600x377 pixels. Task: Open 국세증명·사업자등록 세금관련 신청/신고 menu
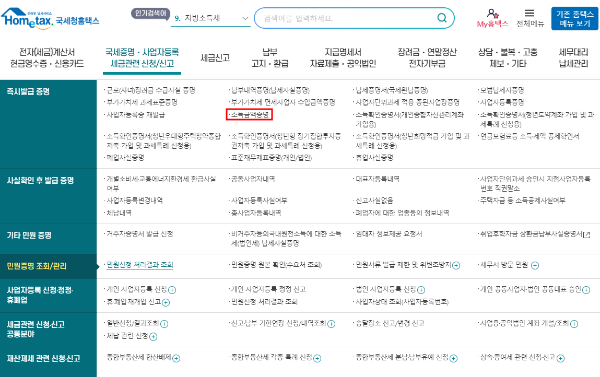click(x=142, y=58)
